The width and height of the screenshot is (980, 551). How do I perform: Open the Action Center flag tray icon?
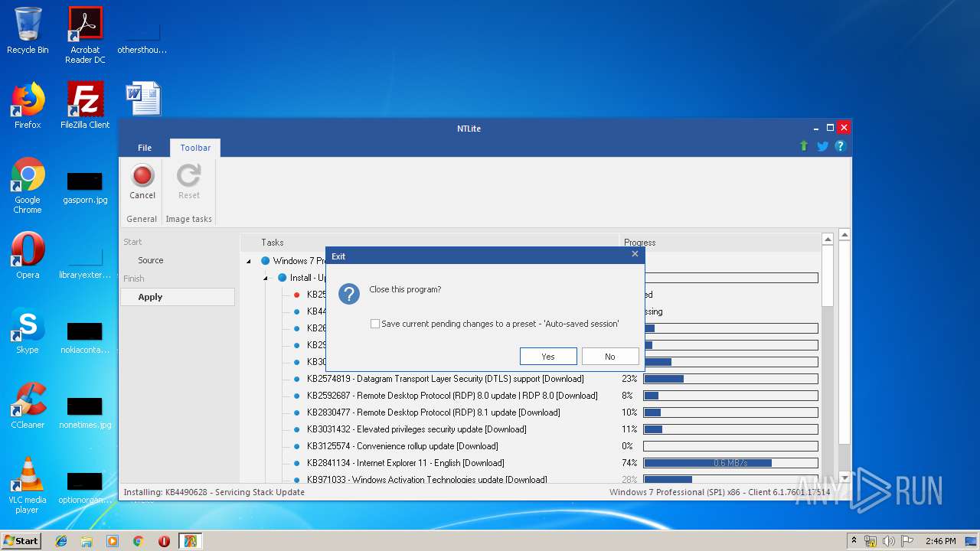(x=906, y=541)
